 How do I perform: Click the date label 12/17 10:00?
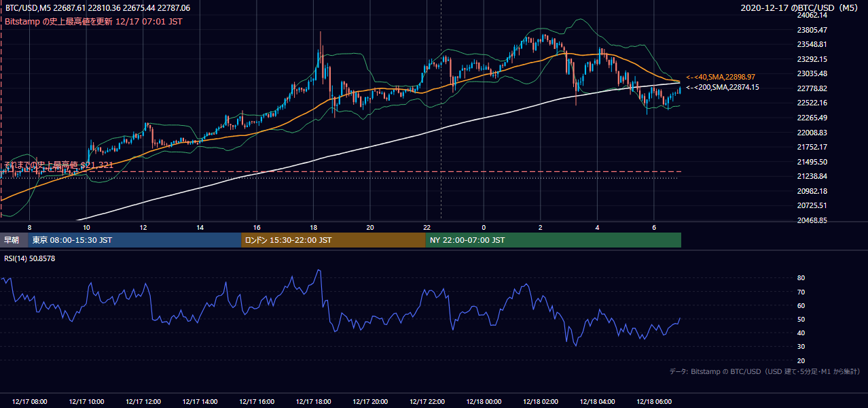point(86,402)
